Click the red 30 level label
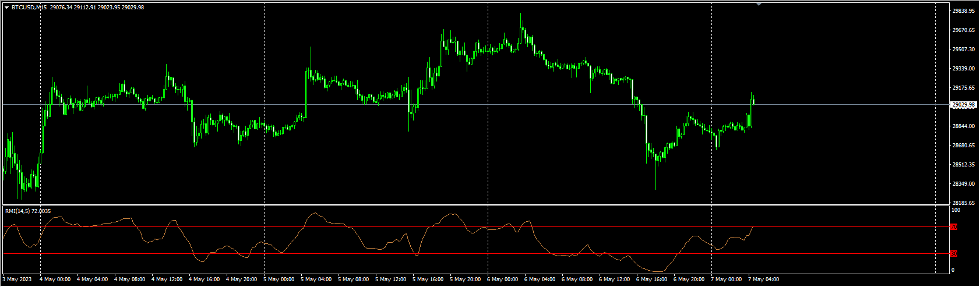Screen dimensions: 980x287 coord(954,254)
